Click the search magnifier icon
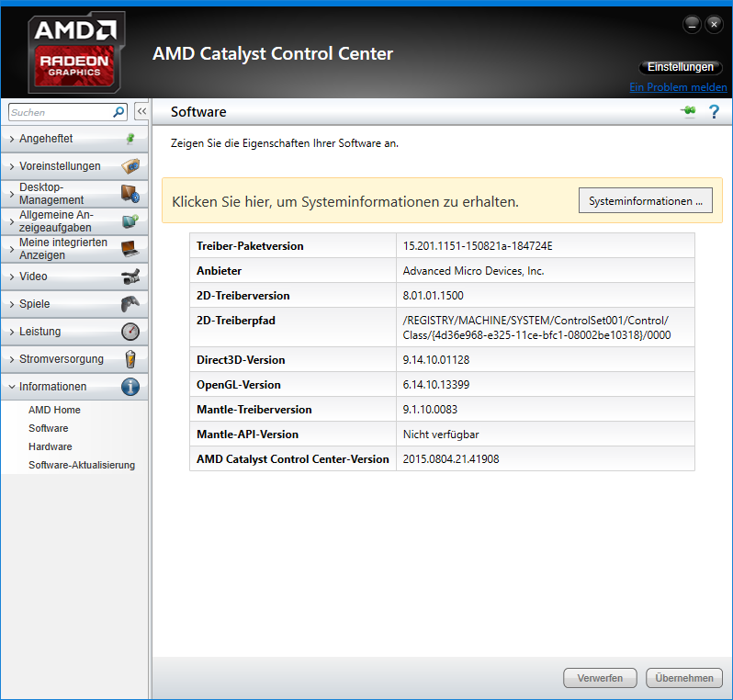Image resolution: width=733 pixels, height=700 pixels. (118, 112)
